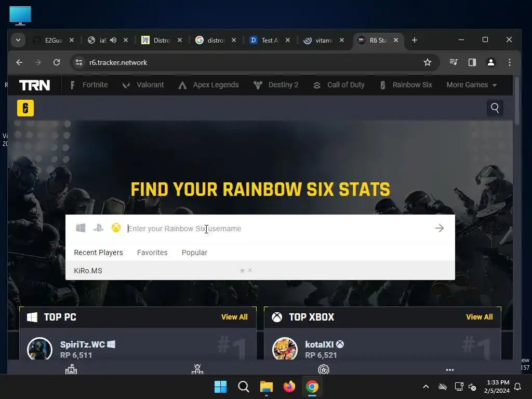Go to Apex Legends tracker
Screen dimensions: 532x399
click(209, 85)
